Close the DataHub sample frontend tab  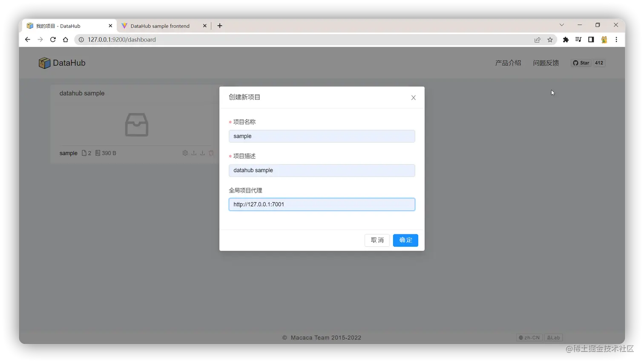coord(204,26)
